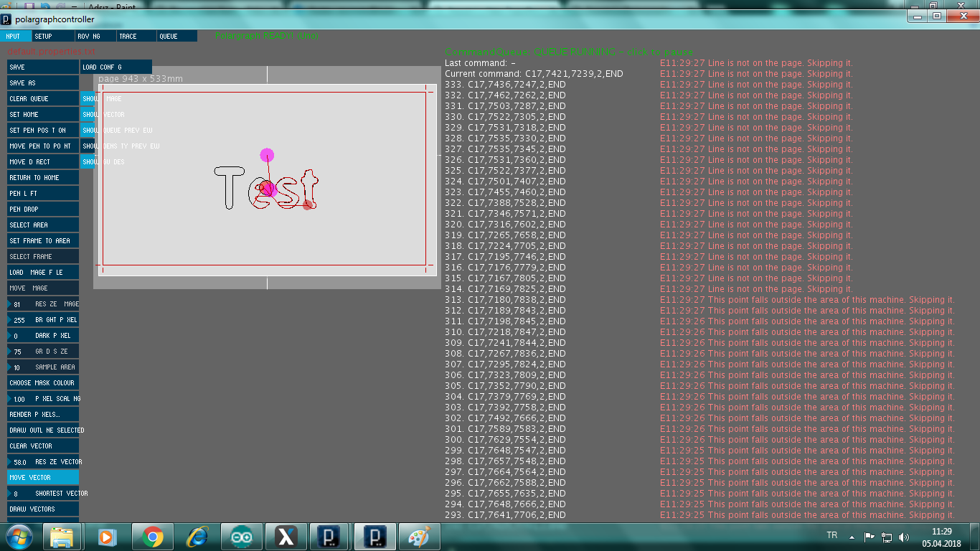Click the volume speaker icon in the tray
Screen dimensions: 980x551
coord(904,537)
